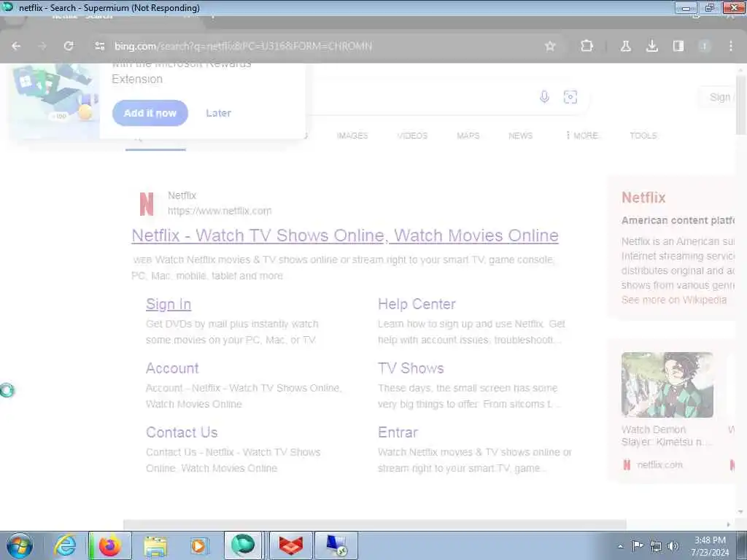Open site information icon in address bar
747x560 pixels.
[x=99, y=46]
